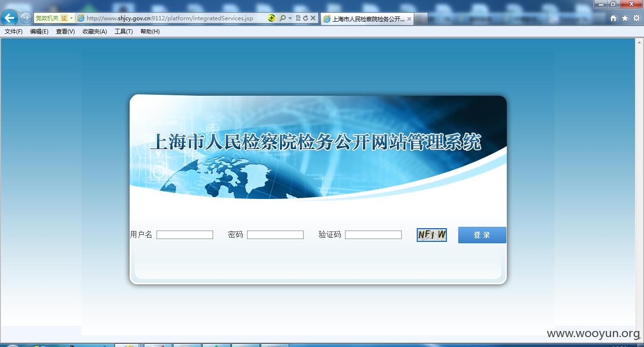Click the search magnifier icon

[282, 18]
